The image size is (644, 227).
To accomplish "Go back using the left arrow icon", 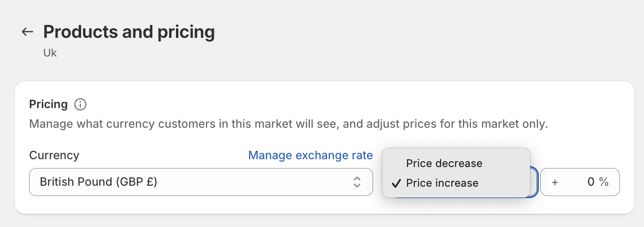I will click(x=27, y=32).
